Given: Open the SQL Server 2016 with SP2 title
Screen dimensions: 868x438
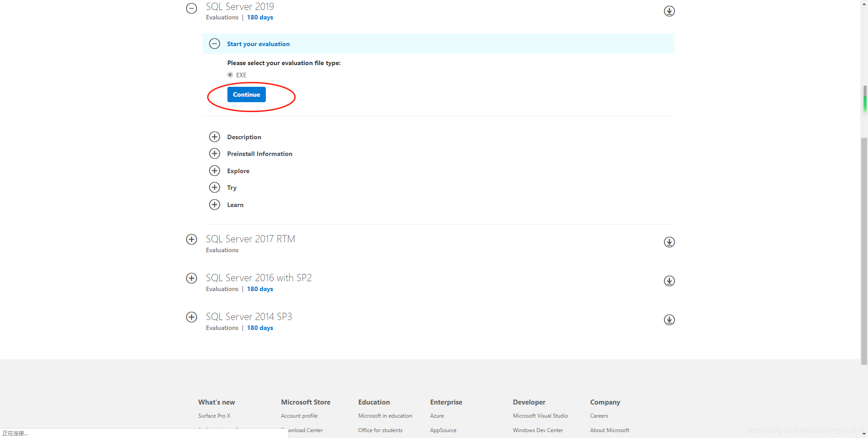Looking at the screenshot, I should coord(259,278).
